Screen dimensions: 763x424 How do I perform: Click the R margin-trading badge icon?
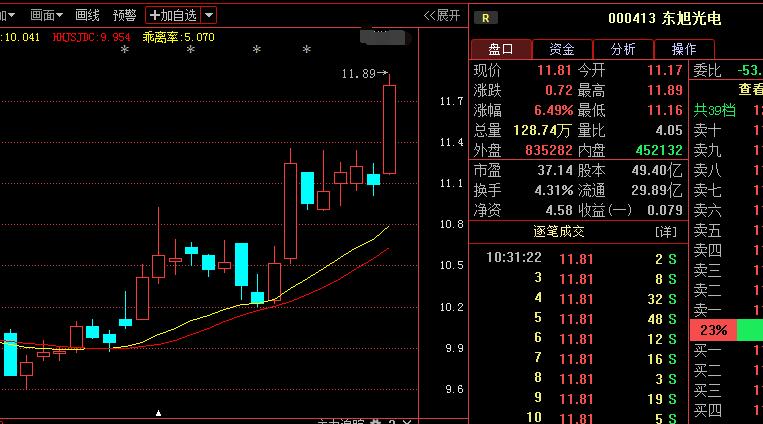pyautogui.click(x=485, y=18)
